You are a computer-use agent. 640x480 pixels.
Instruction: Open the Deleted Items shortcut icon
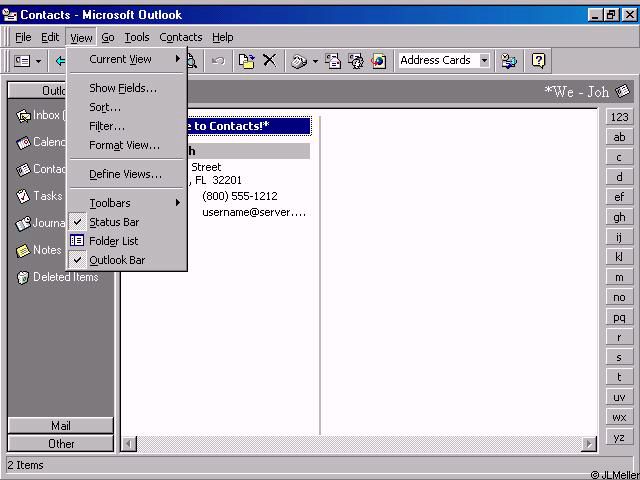click(x=23, y=278)
